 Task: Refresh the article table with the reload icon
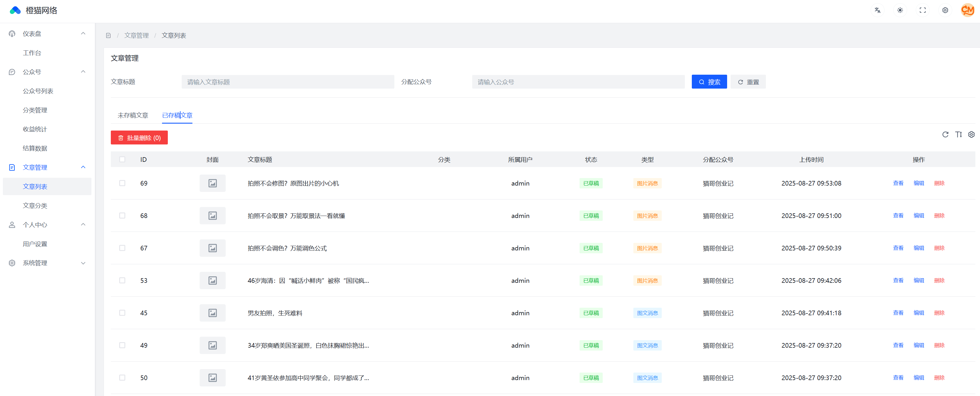[946, 134]
